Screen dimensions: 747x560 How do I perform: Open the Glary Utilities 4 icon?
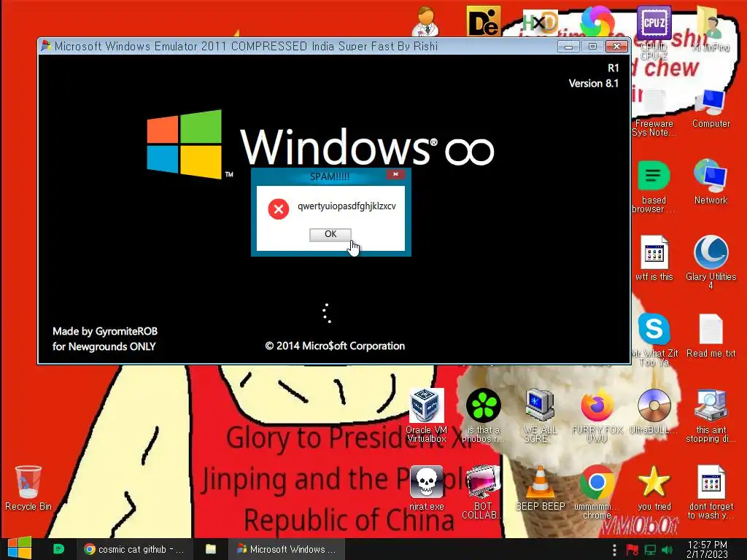[711, 262]
